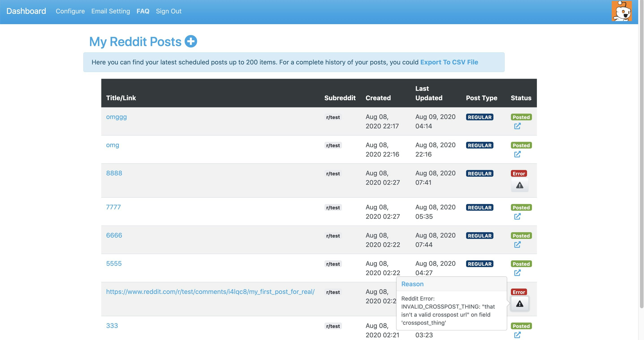Image resolution: width=644 pixels, height=340 pixels.
Task: Open the my_first_post_for_real reddit URL link
Action: 210,291
